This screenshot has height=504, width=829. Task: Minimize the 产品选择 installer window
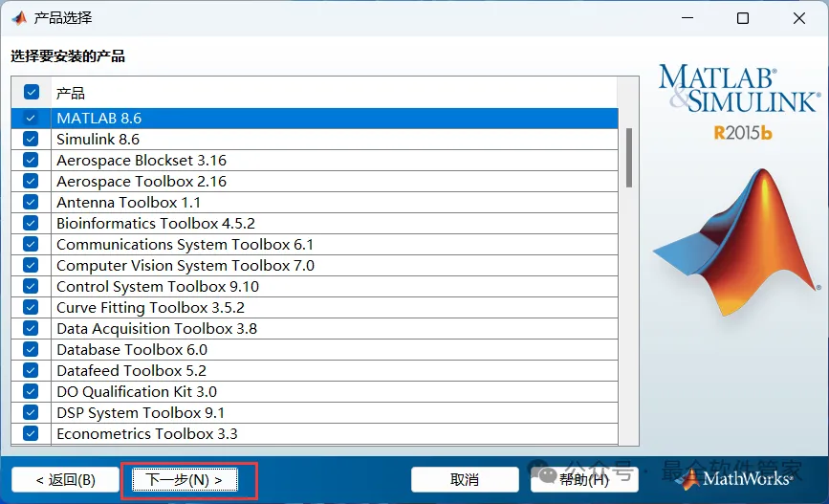[x=687, y=18]
